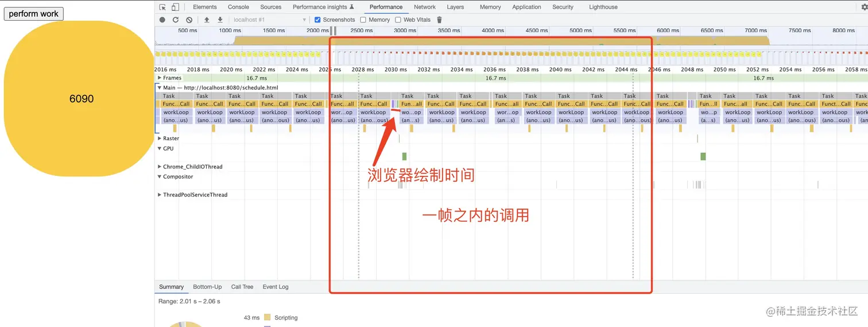
Task: Click the 2016 ms ruler label
Action: pos(165,70)
